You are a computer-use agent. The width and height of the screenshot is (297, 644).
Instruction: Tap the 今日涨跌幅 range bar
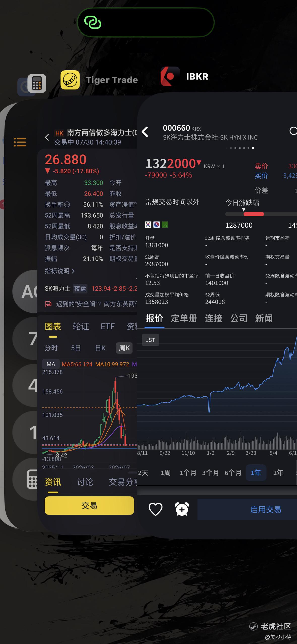click(261, 214)
